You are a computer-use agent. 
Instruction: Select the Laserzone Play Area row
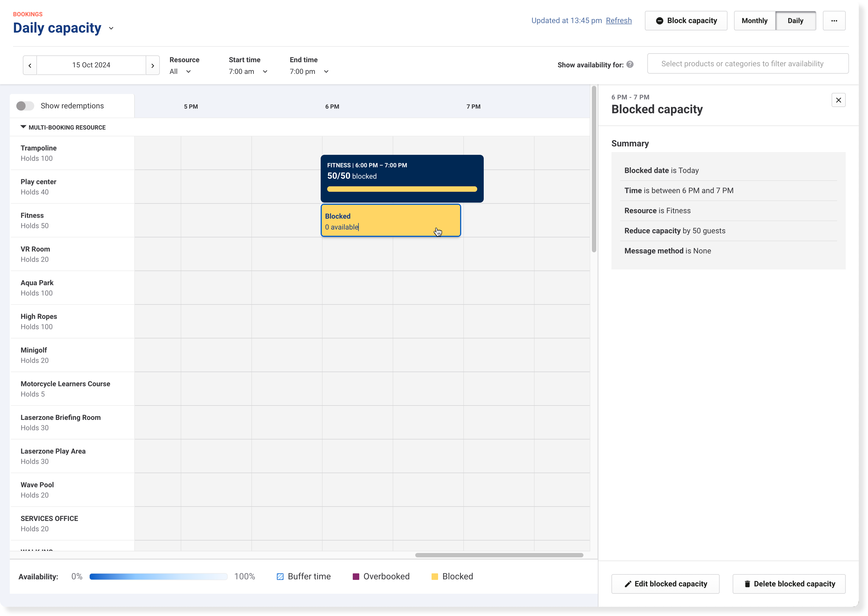tap(72, 456)
